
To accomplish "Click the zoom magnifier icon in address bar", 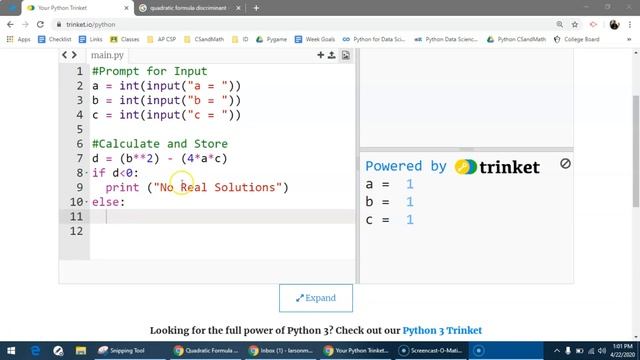I will click(x=560, y=24).
